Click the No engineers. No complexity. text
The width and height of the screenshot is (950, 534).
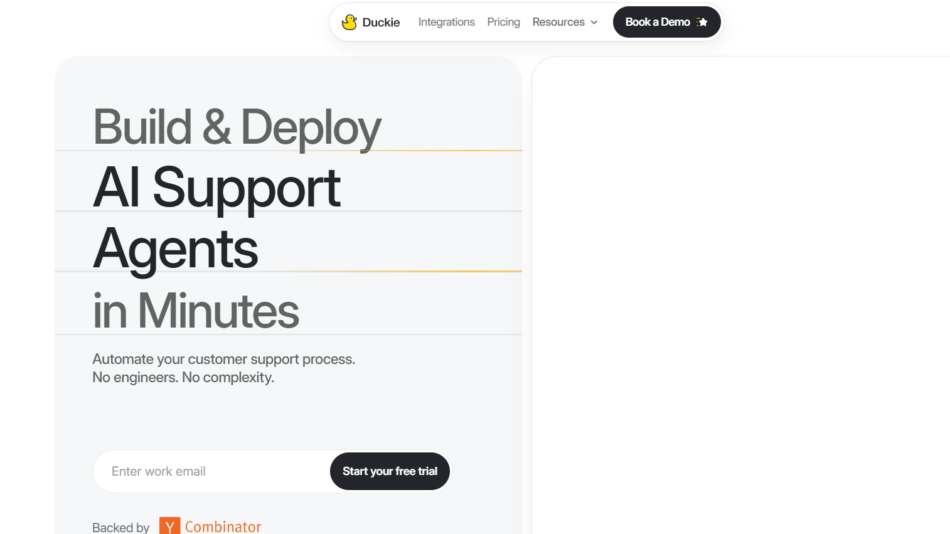tap(183, 378)
